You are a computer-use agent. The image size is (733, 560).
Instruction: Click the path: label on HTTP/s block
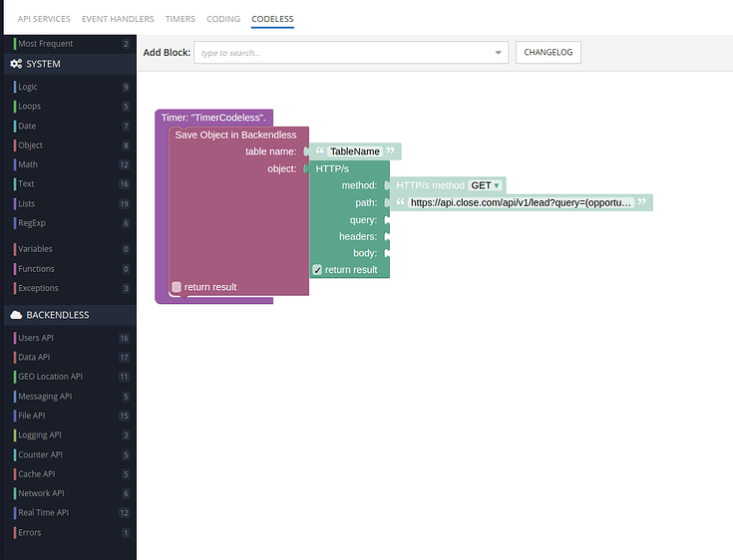[x=366, y=202]
